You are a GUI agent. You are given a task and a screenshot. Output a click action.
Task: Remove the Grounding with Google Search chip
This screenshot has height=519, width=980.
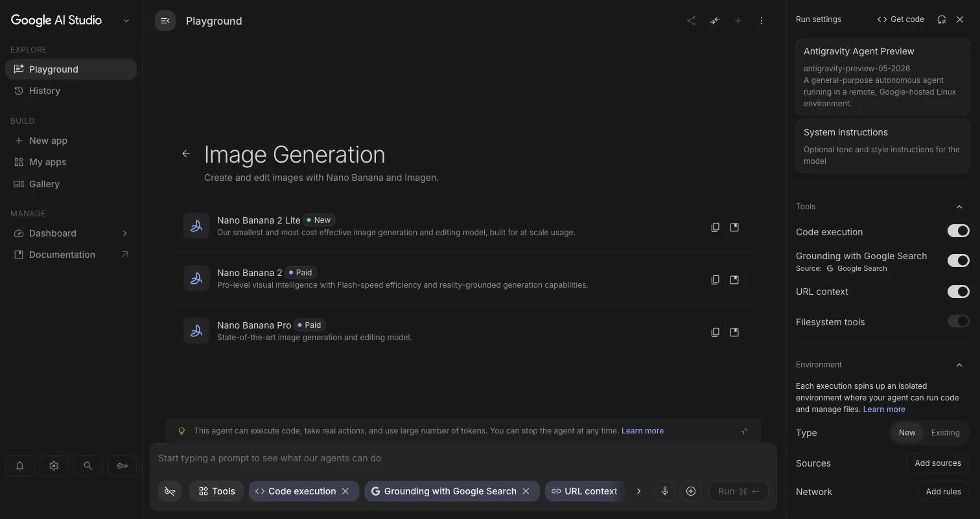coord(526,491)
